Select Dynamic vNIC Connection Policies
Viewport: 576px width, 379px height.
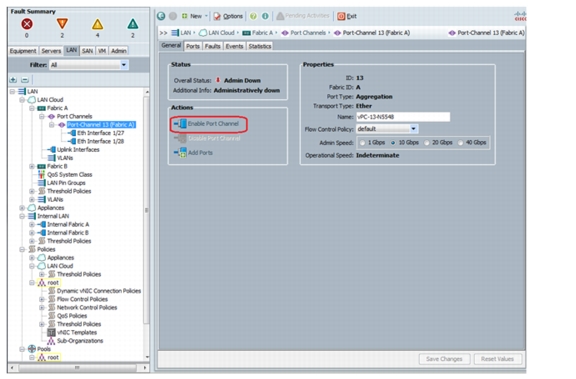[x=98, y=291]
